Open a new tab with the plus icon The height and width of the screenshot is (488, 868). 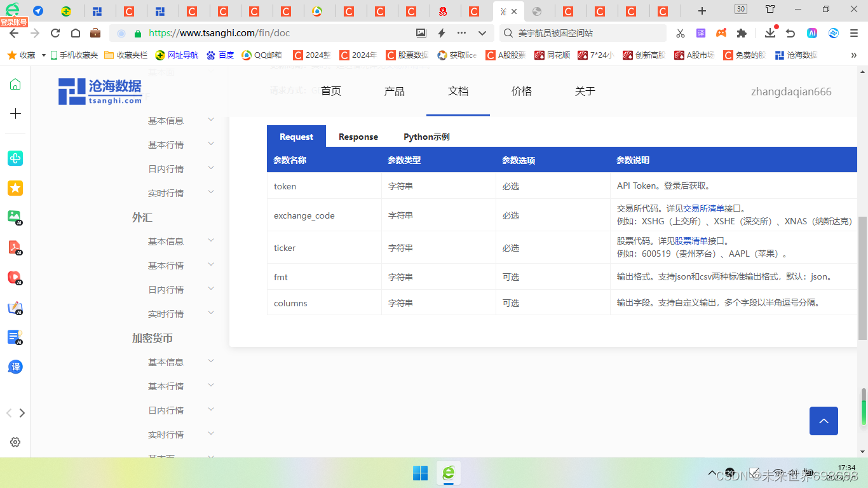click(702, 11)
